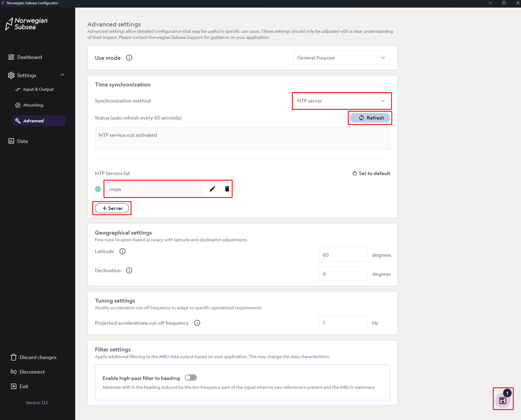521x420 pixels.
Task: Refresh the NTP status
Action: pos(370,118)
